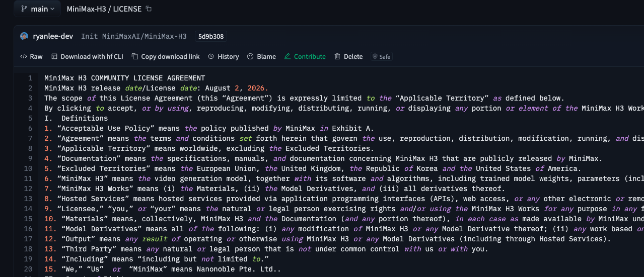Viewport: 644px width, 277px height.
Task: Click Copy download link
Action: (x=166, y=56)
